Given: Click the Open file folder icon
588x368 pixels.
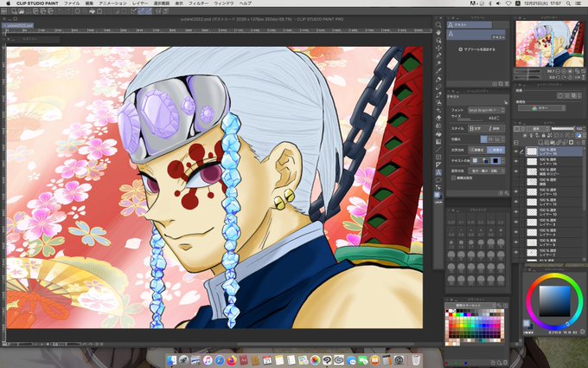Looking at the screenshot, I should point(21,11).
